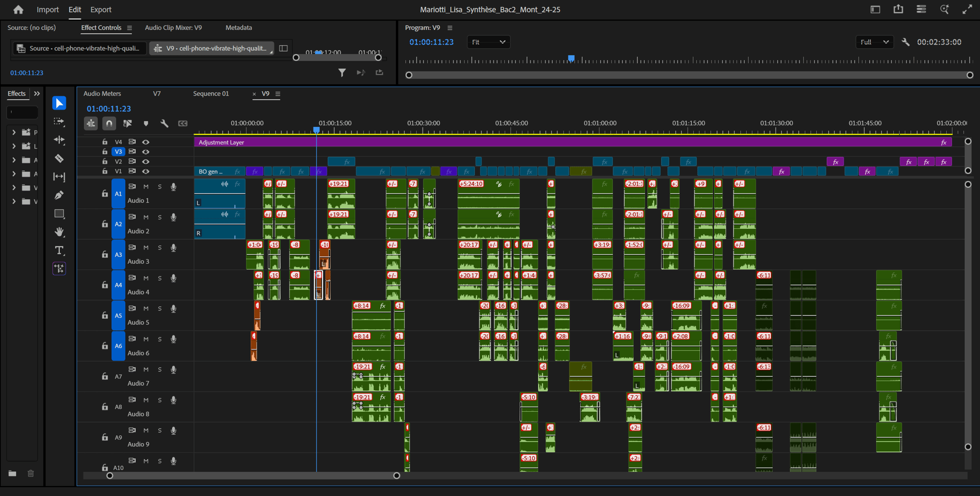Select the Adjustment Layer clip
Image resolution: width=980 pixels, height=496 pixels.
pyautogui.click(x=573, y=142)
